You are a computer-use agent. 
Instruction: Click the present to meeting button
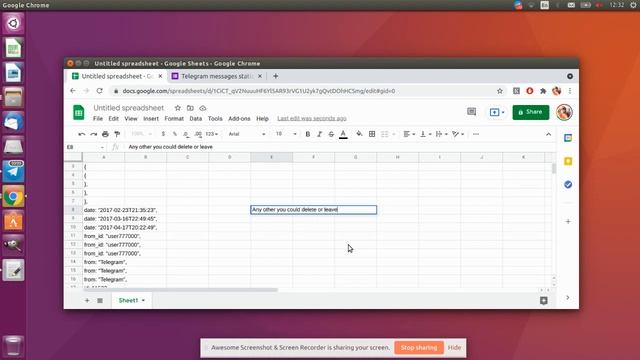click(497, 112)
